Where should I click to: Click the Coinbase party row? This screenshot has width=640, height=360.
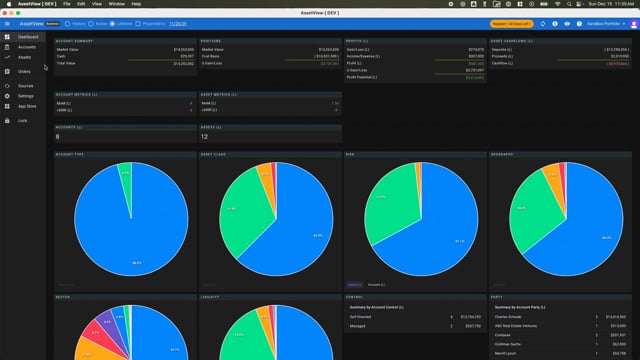(560, 335)
